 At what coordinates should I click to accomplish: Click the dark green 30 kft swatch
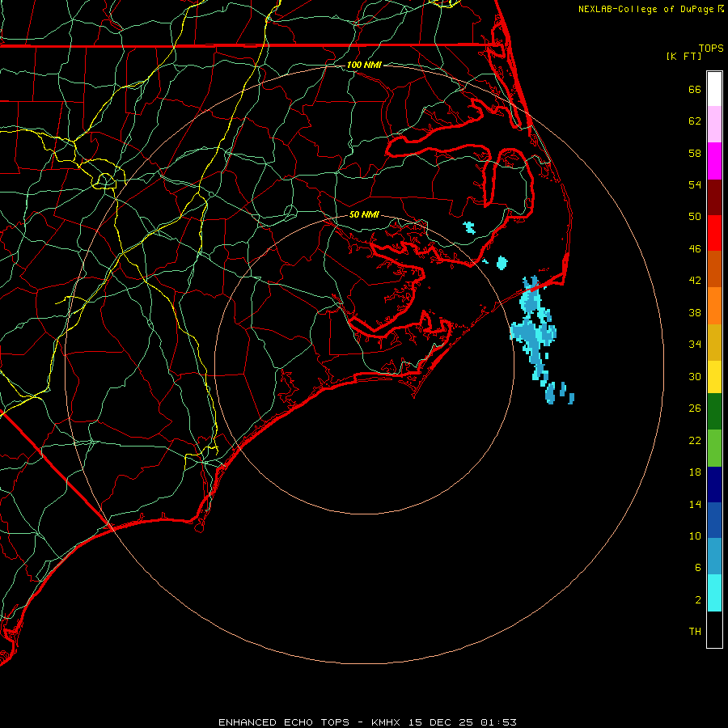coord(714,411)
